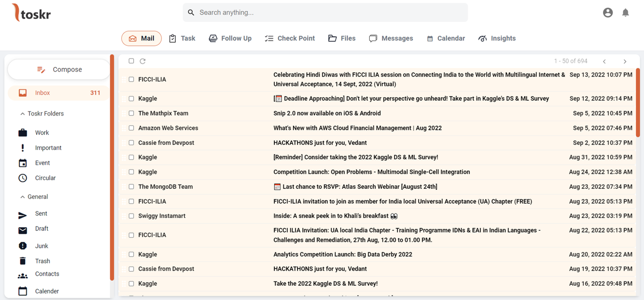Click the Draft envelope icon
This screenshot has width=644, height=300.
(22, 230)
